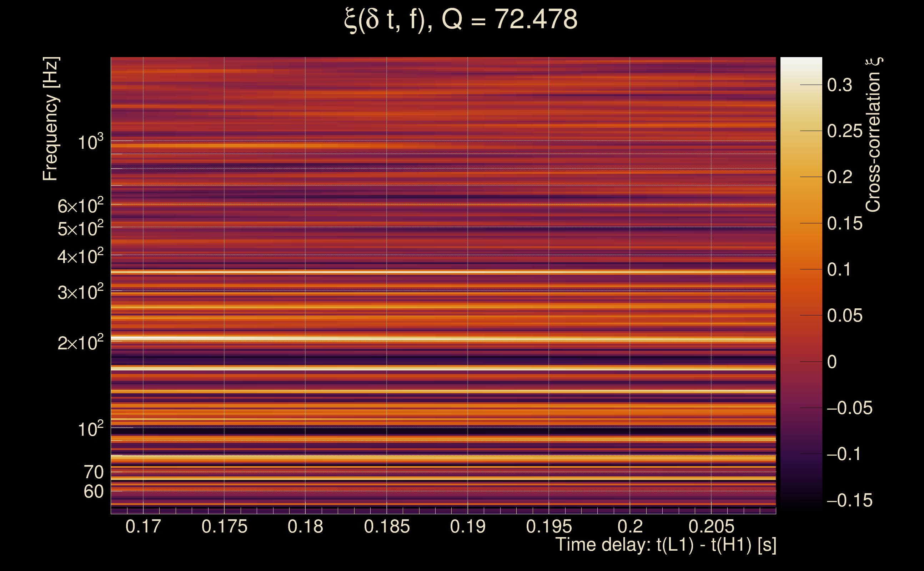
Task: Click the 0.2 x-axis tick label
Action: [630, 526]
